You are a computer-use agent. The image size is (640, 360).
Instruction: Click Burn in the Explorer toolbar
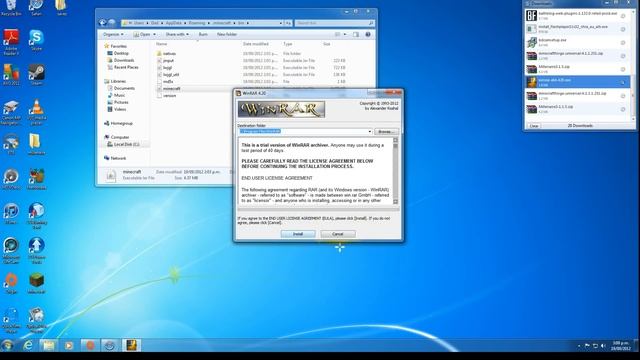point(203,35)
